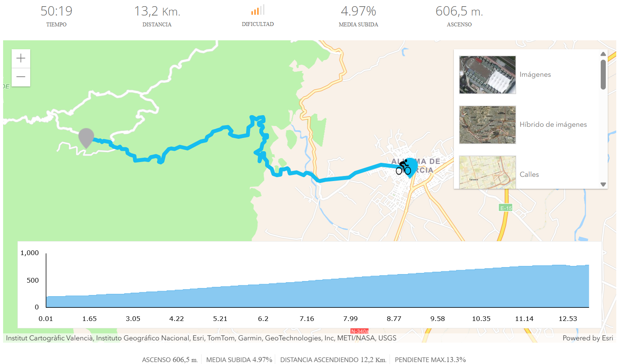Click the N-340a road badge
This screenshot has height=364, width=624.
click(360, 331)
